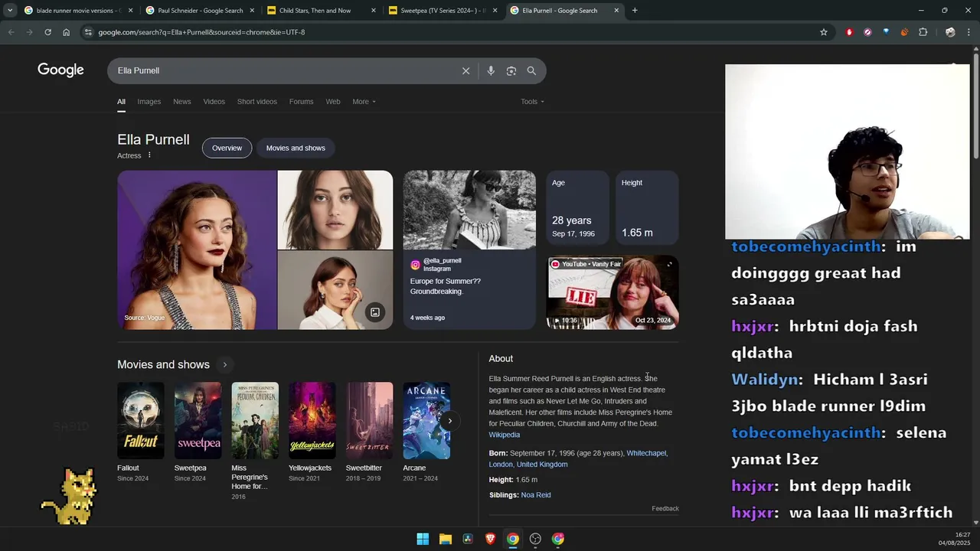
Task: Open the United Kingdom link
Action: click(542, 465)
